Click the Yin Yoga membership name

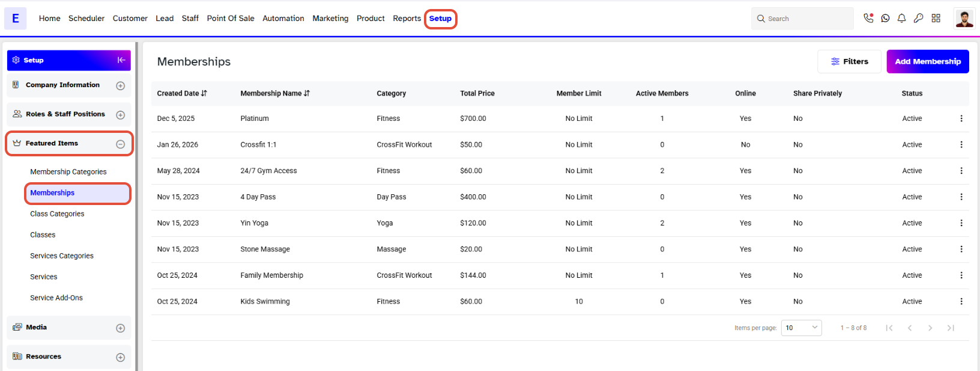click(254, 223)
